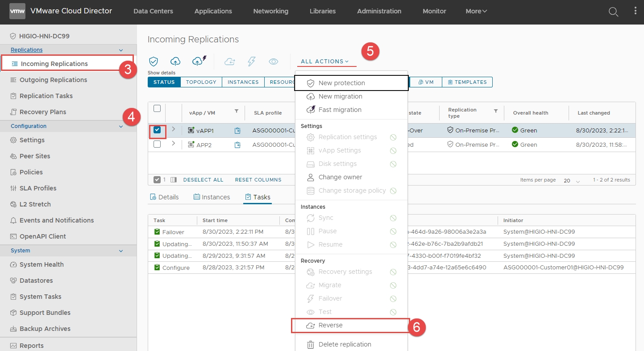Screen dimensions: 644x351
Task: Expand the vAPP1 row chevron
Action: 174,129
